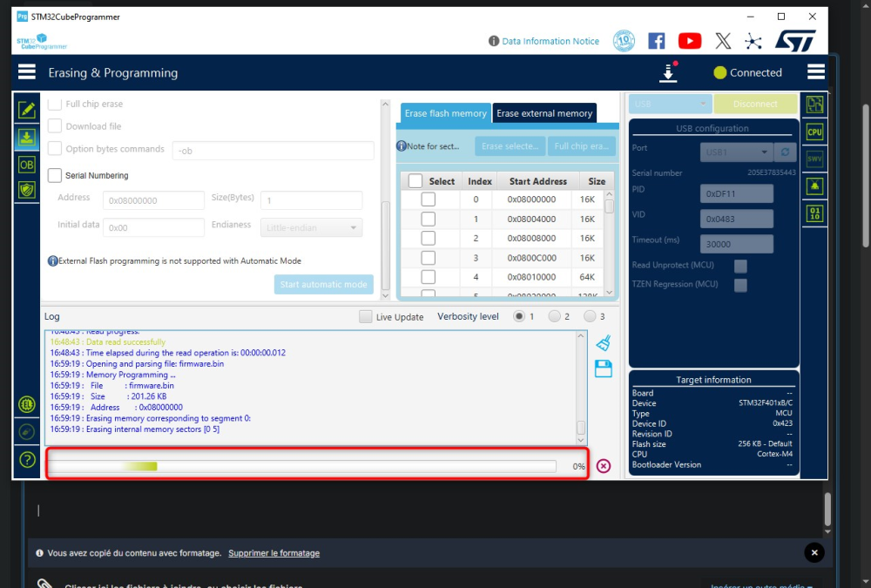871x588 pixels.
Task: Click the Note for sectors info icon
Action: coord(401,146)
